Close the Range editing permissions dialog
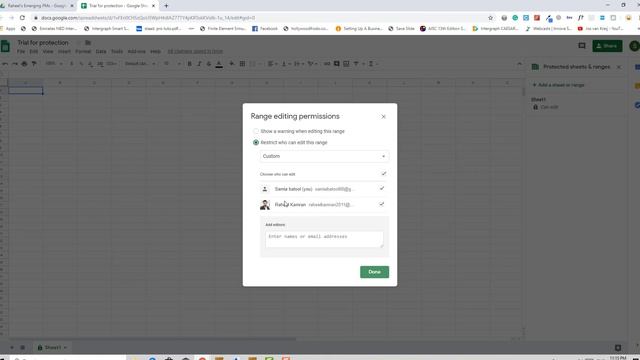This screenshot has width=640, height=360. click(383, 117)
